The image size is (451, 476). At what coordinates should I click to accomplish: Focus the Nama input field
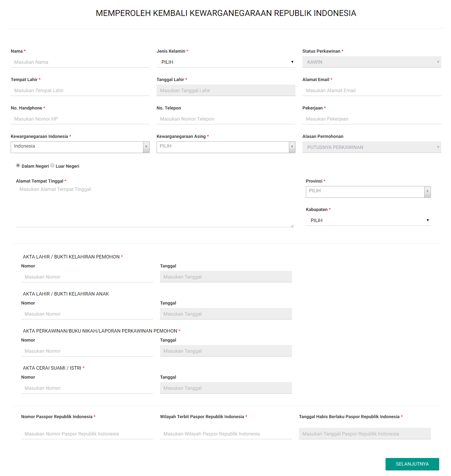tap(80, 62)
